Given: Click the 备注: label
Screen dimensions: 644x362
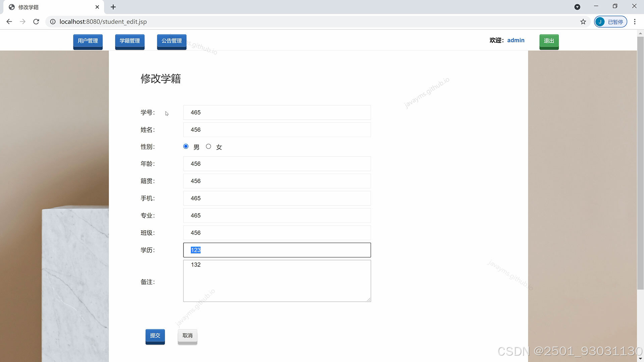Looking at the screenshot, I should click(148, 282).
